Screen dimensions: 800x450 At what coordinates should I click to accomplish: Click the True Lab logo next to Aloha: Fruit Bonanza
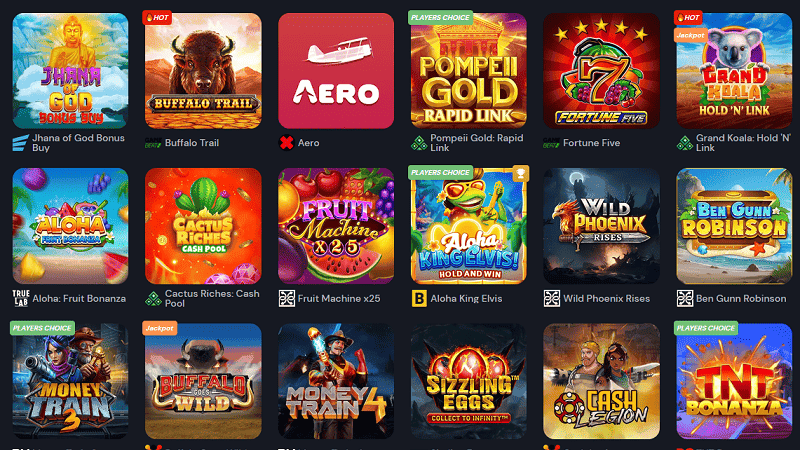click(21, 298)
